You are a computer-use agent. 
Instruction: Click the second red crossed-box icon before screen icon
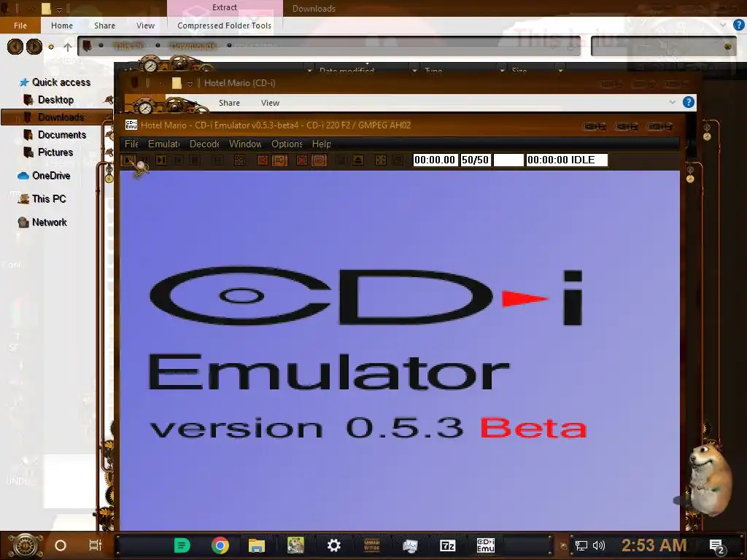(x=302, y=160)
